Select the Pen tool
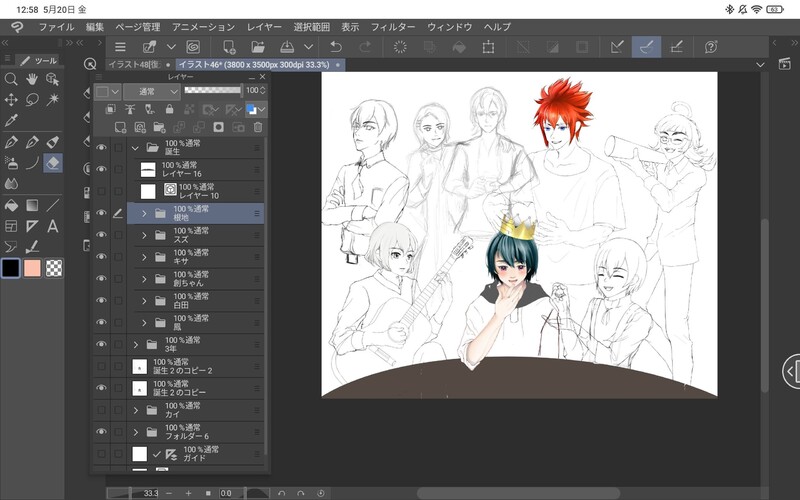Screen dimensions: 800x500 (11, 142)
